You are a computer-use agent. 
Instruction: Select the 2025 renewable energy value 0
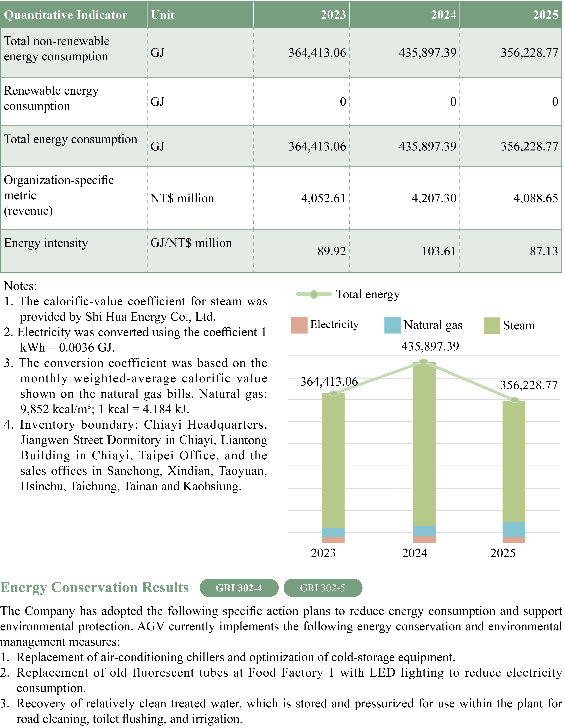pyautogui.click(x=555, y=102)
